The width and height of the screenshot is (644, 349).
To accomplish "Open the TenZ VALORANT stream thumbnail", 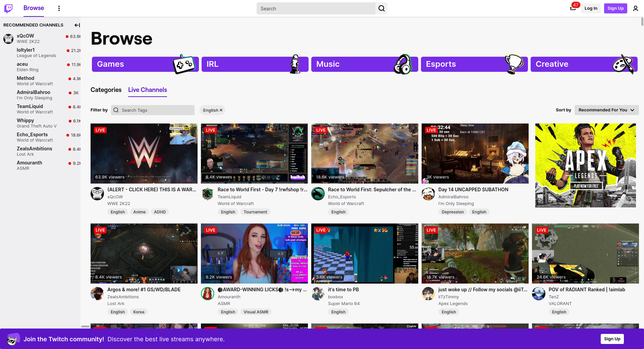I will [x=585, y=253].
